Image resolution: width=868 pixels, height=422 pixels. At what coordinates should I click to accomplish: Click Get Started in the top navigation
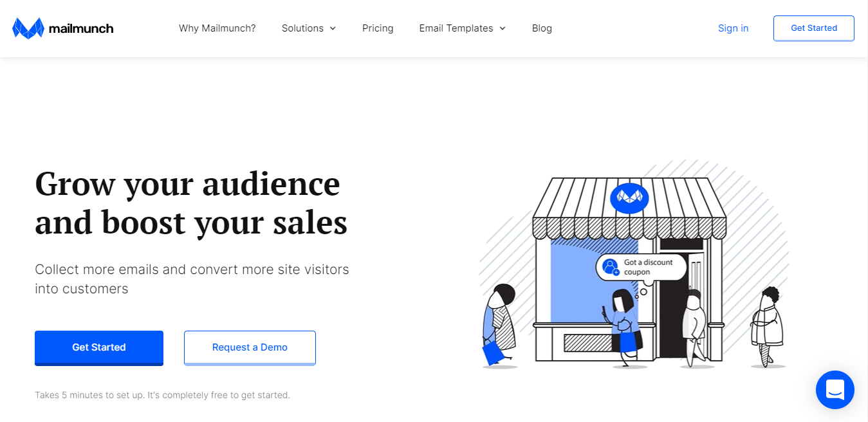point(813,28)
